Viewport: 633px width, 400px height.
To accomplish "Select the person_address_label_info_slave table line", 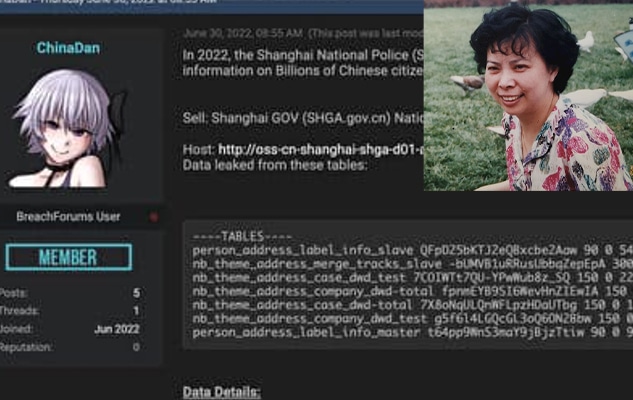I will point(413,251).
